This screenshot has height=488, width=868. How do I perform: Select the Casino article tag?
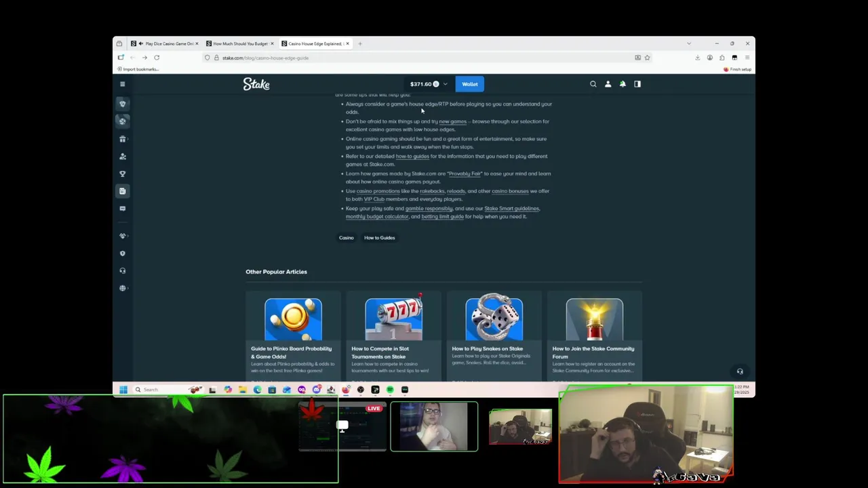pos(347,238)
